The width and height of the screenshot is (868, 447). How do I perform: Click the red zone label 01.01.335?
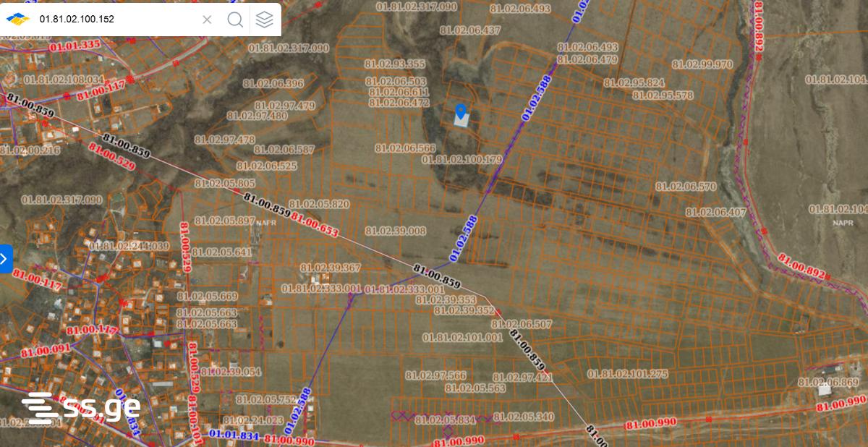point(75,45)
